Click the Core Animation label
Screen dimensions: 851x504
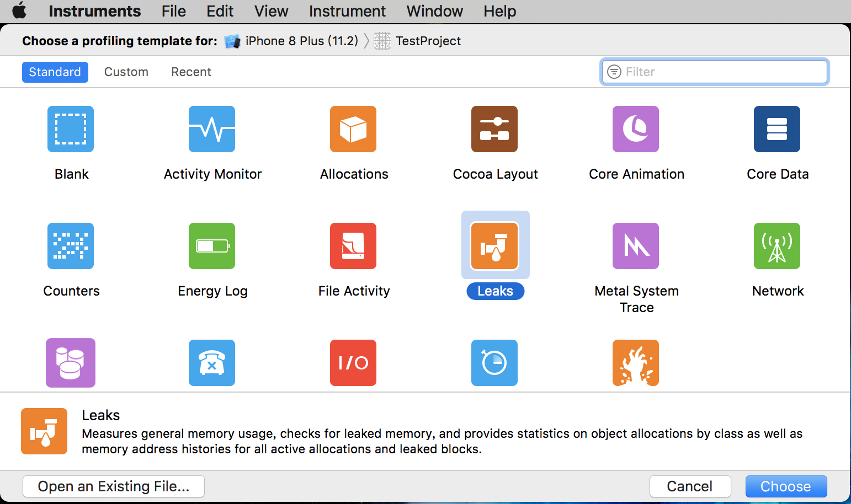(x=637, y=174)
